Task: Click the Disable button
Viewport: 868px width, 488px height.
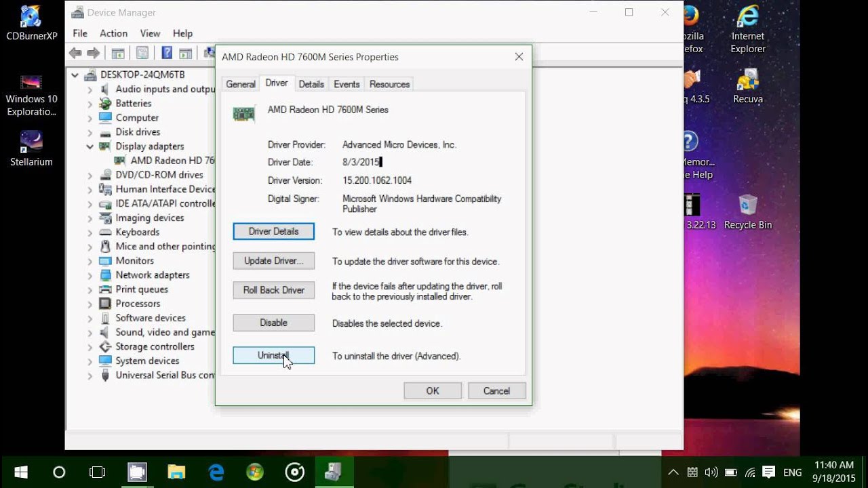Action: (x=274, y=323)
